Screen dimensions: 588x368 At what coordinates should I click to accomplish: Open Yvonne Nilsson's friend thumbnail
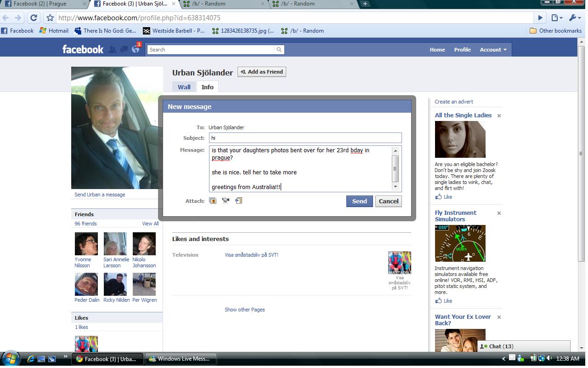coord(86,243)
